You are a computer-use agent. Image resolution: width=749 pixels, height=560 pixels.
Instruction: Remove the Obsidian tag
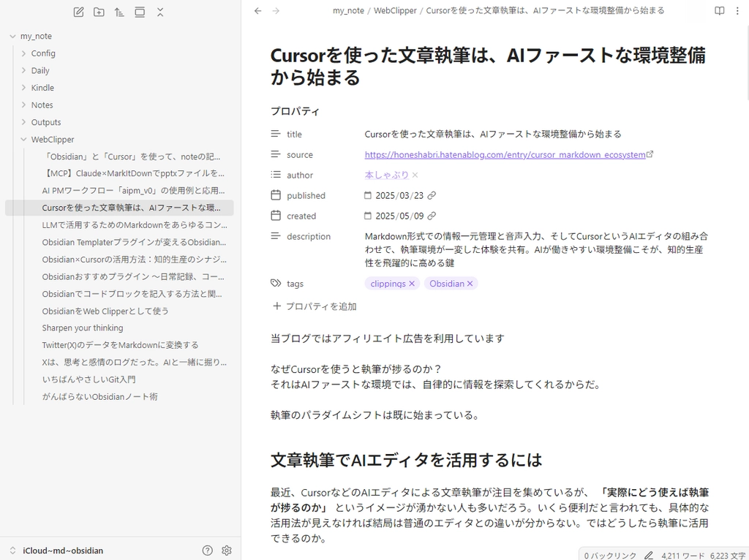pos(470,284)
